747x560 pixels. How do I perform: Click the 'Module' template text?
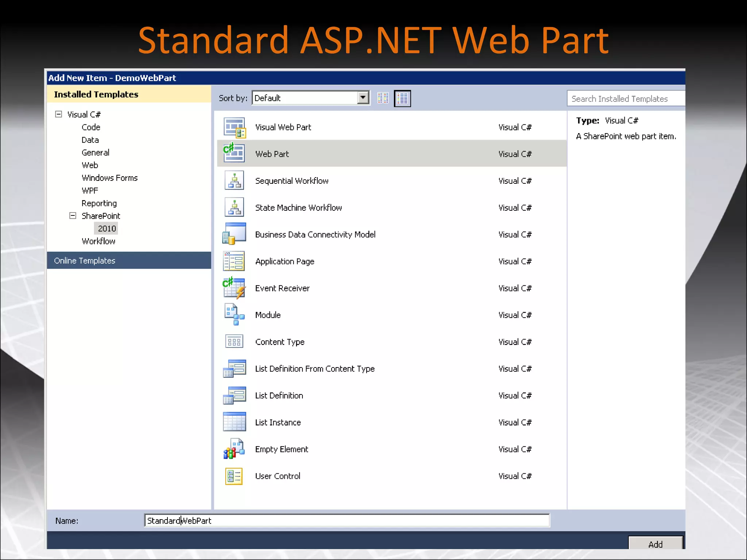click(x=268, y=315)
